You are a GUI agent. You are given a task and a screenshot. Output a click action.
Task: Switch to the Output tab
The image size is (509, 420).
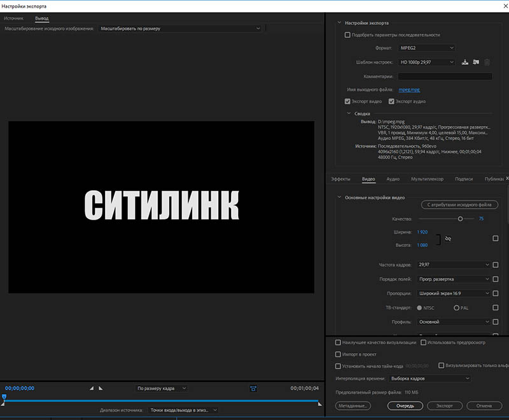[x=42, y=18]
